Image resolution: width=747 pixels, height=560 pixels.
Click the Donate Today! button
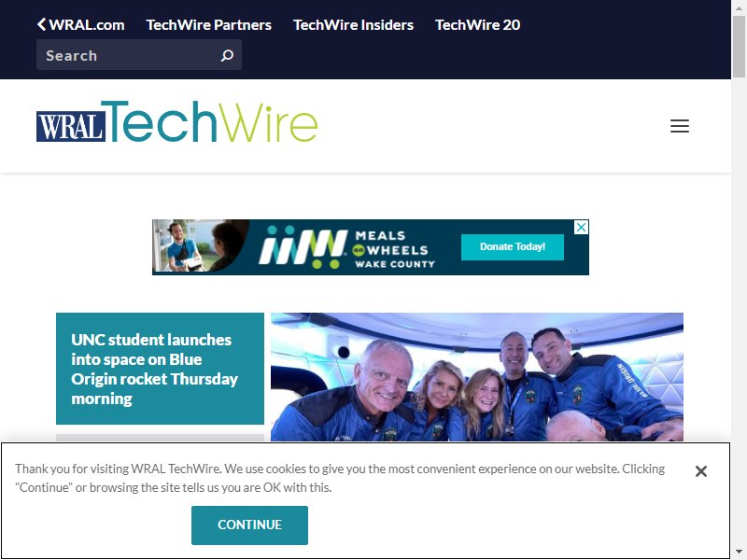(x=512, y=246)
